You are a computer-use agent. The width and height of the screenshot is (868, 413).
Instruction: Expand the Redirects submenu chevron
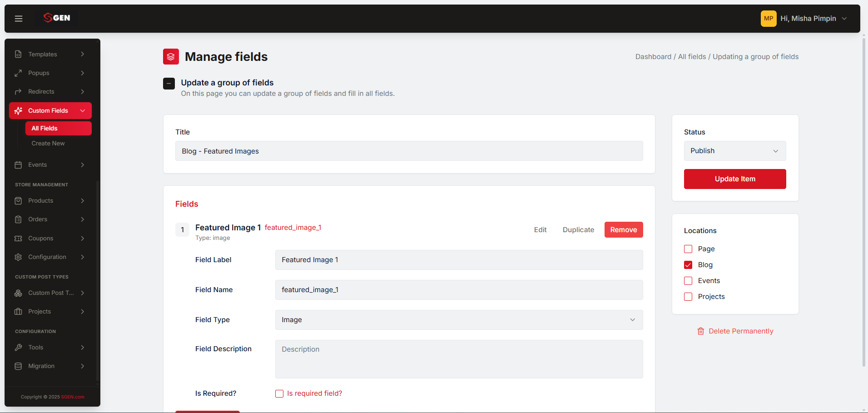pos(83,92)
